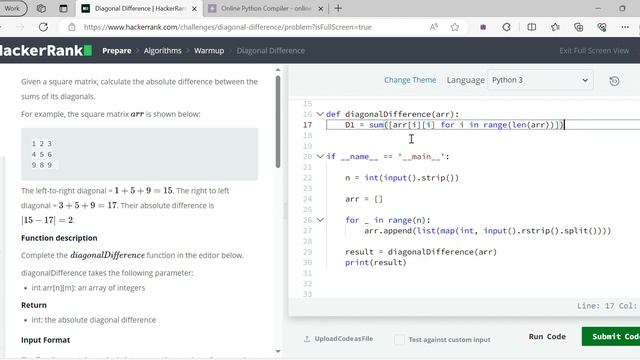The image size is (640, 360).
Task: Click line 22 'n = int(input().strip())'
Action: (x=402, y=178)
